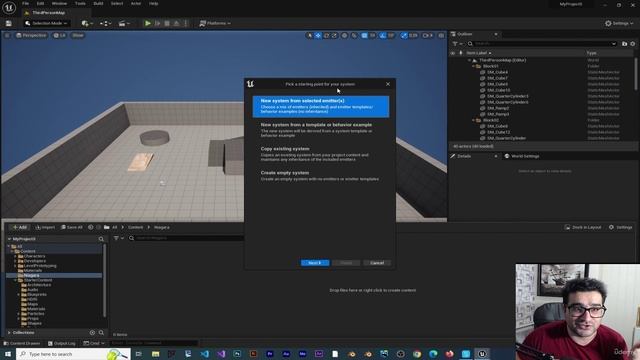
Task: Click the Next button in the dialog
Action: pos(315,263)
